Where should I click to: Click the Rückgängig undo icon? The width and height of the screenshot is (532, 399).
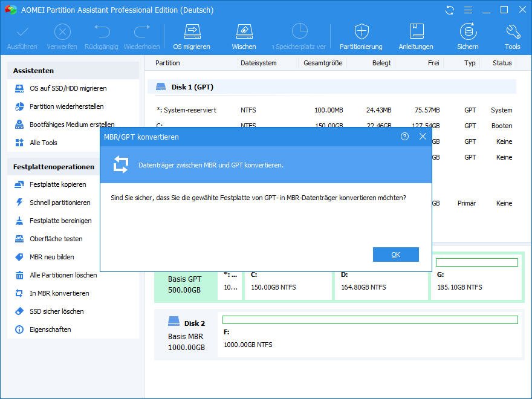102,31
